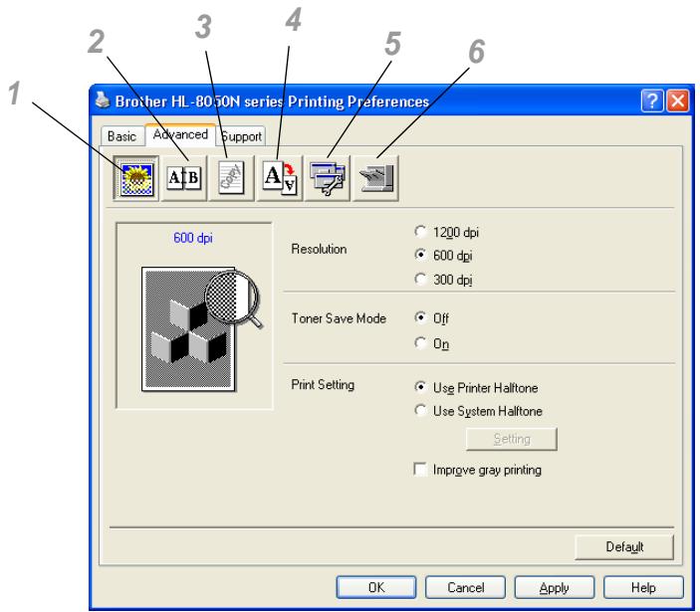Select 300 dpi resolution
The height and width of the screenshot is (612, 700).
(x=443, y=280)
